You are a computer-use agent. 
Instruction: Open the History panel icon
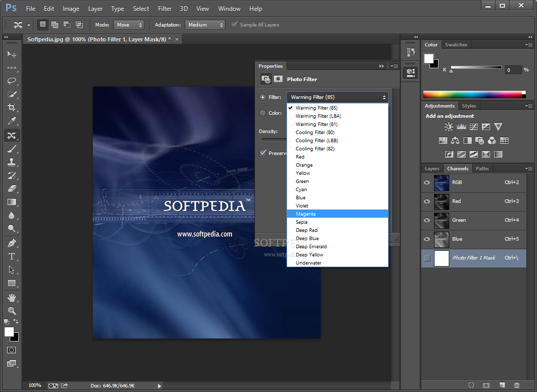pyautogui.click(x=411, y=52)
